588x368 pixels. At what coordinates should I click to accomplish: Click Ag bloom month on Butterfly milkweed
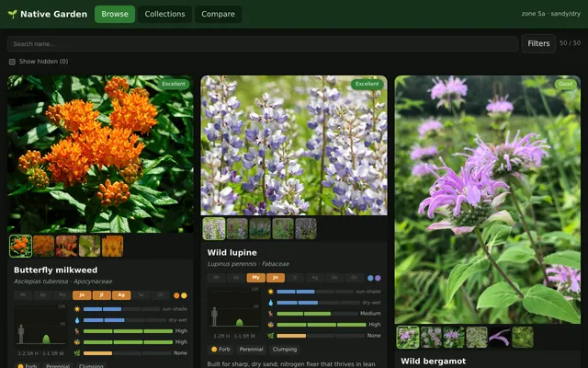121,295
